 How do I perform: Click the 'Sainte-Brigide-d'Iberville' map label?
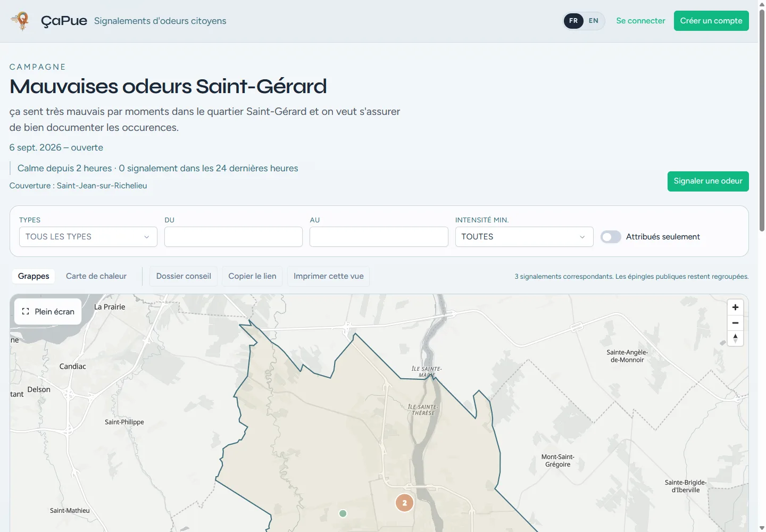[x=686, y=486]
